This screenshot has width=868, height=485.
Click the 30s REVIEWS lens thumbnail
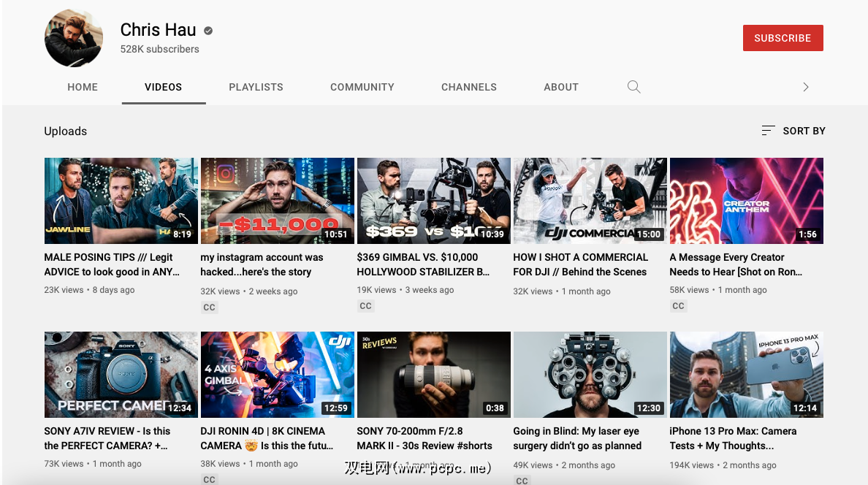(x=434, y=374)
